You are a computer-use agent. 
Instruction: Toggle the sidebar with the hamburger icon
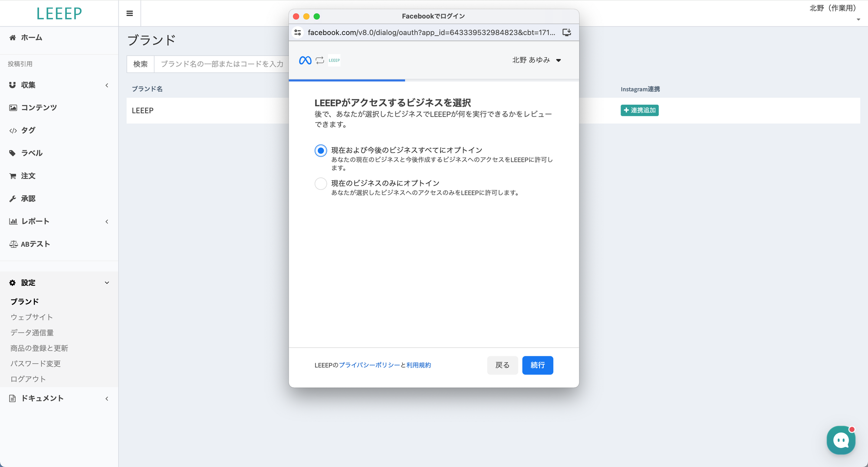pyautogui.click(x=130, y=13)
